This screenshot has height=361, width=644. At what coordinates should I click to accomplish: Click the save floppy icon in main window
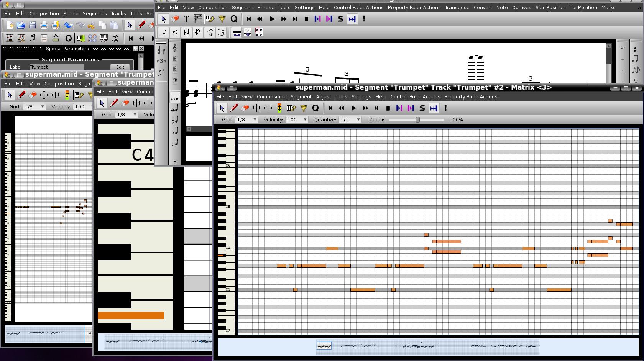[x=33, y=26]
